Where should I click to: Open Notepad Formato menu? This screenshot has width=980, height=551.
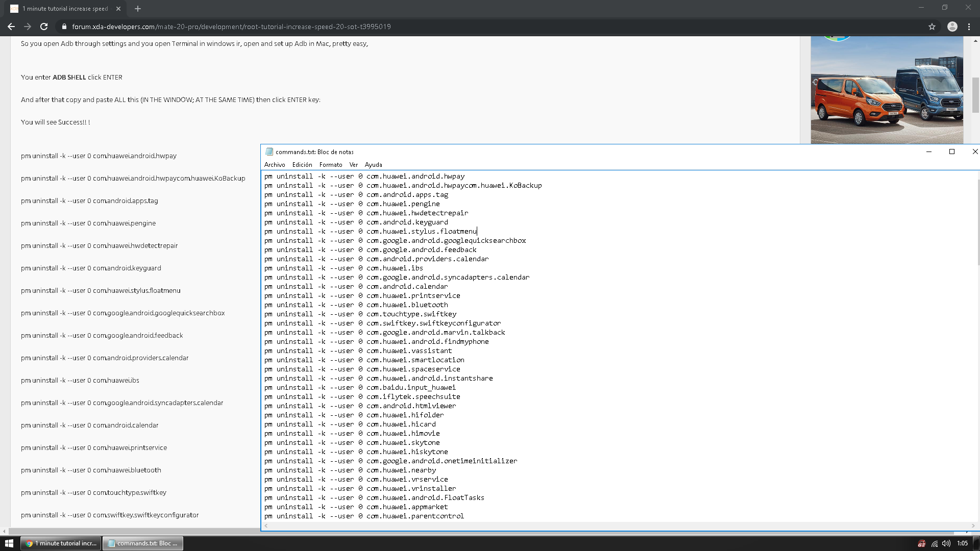tap(331, 165)
